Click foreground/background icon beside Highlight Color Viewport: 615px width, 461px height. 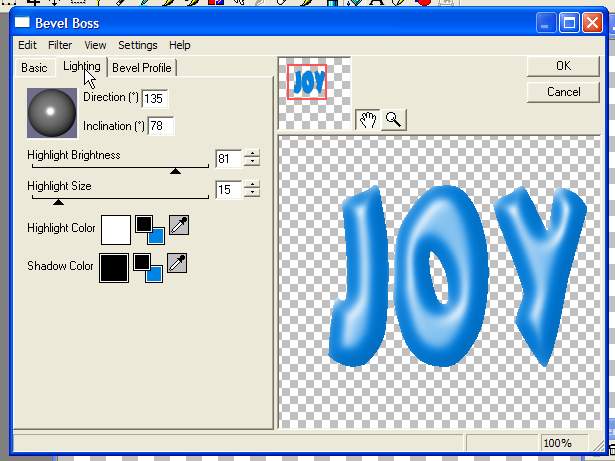pyautogui.click(x=150, y=230)
